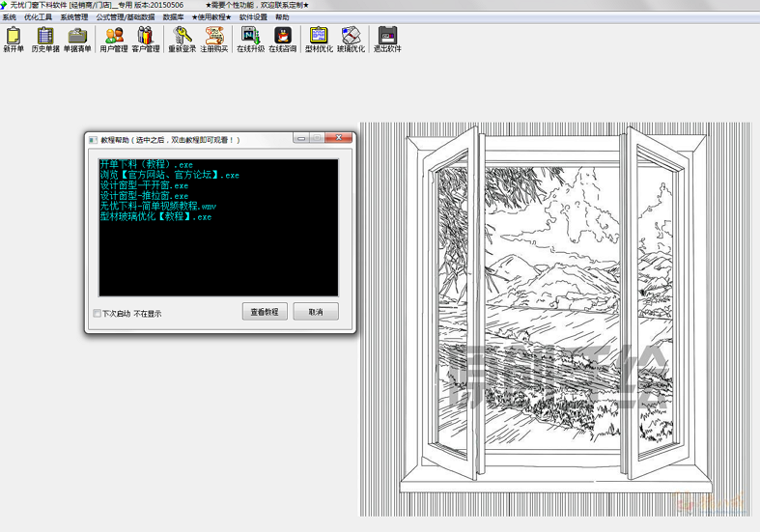Open the 型材优化 tool icon
760x532 pixels.
(319, 40)
